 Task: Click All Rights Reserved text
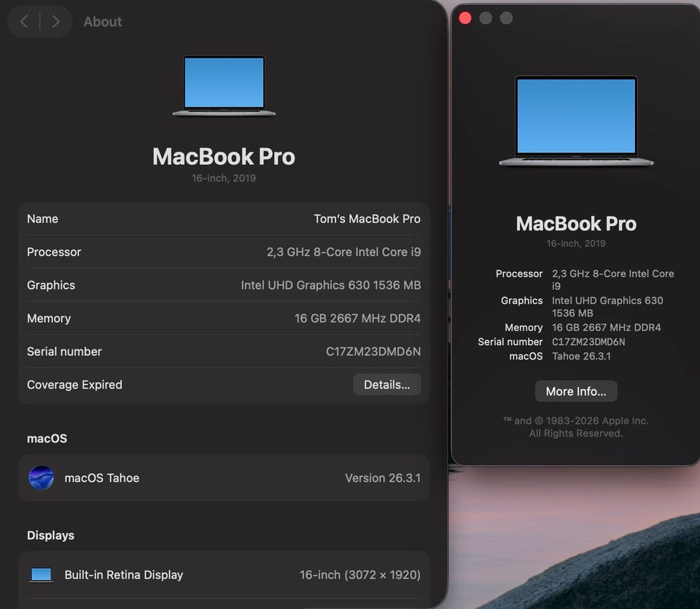click(576, 433)
